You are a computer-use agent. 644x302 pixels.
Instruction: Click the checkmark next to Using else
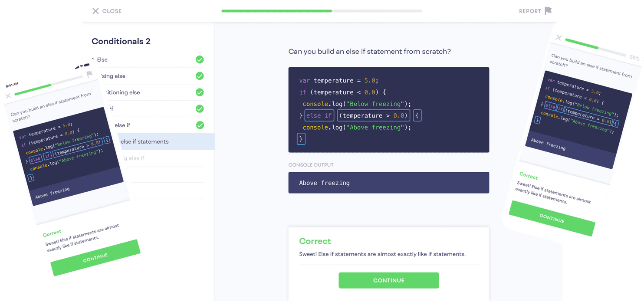[200, 76]
